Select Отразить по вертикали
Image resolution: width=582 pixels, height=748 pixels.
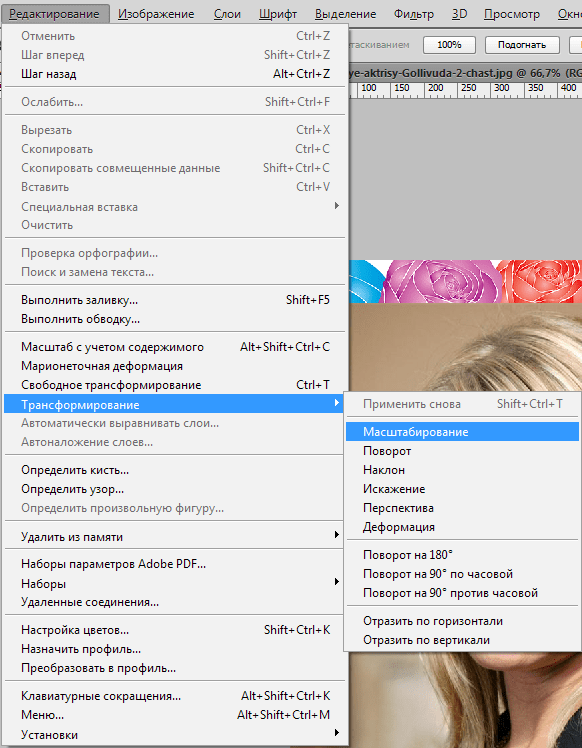tap(462, 640)
